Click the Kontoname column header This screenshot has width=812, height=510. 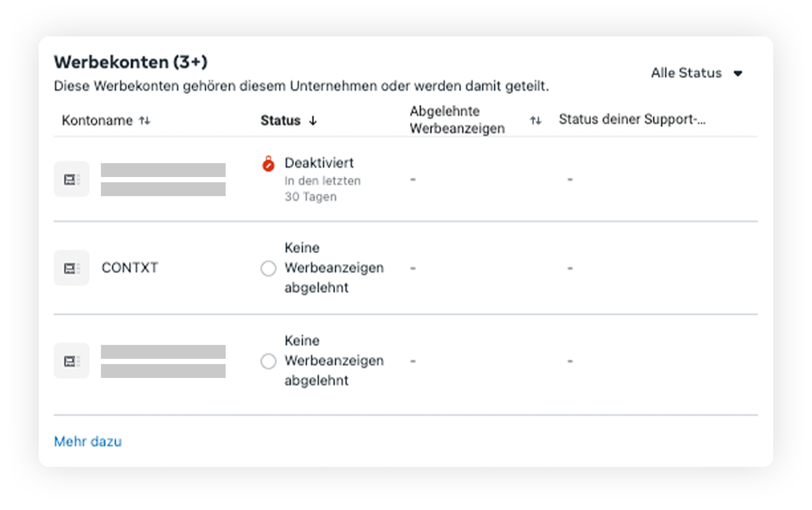tap(97, 120)
